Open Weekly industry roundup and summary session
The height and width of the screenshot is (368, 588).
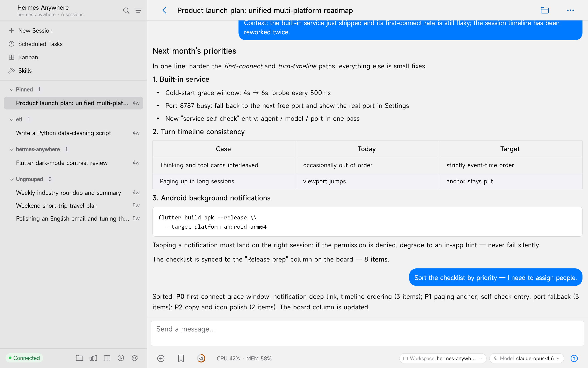(x=73, y=193)
